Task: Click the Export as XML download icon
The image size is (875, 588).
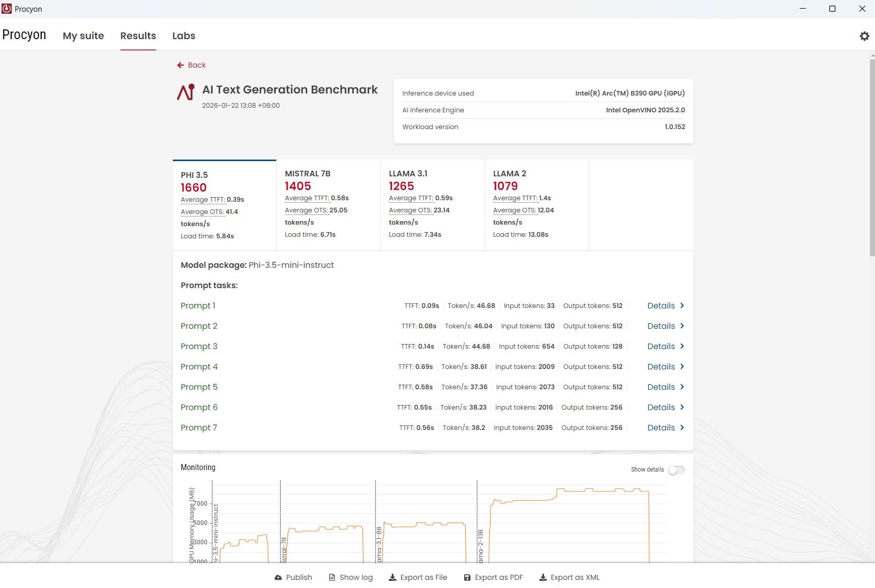Action: (x=543, y=577)
